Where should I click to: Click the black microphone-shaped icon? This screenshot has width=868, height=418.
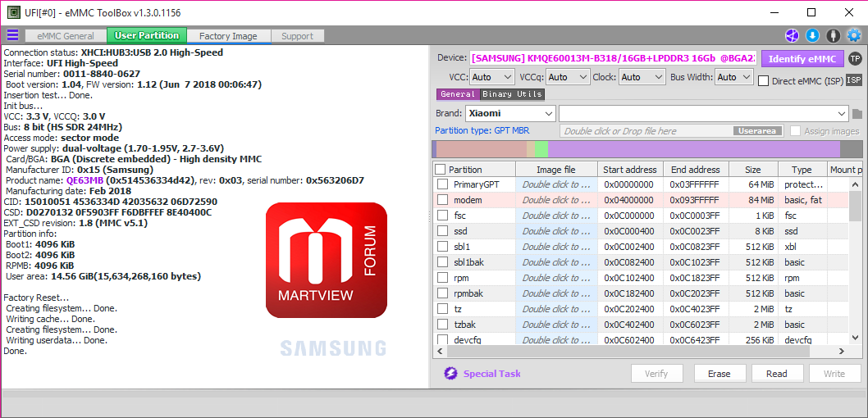coord(833,36)
